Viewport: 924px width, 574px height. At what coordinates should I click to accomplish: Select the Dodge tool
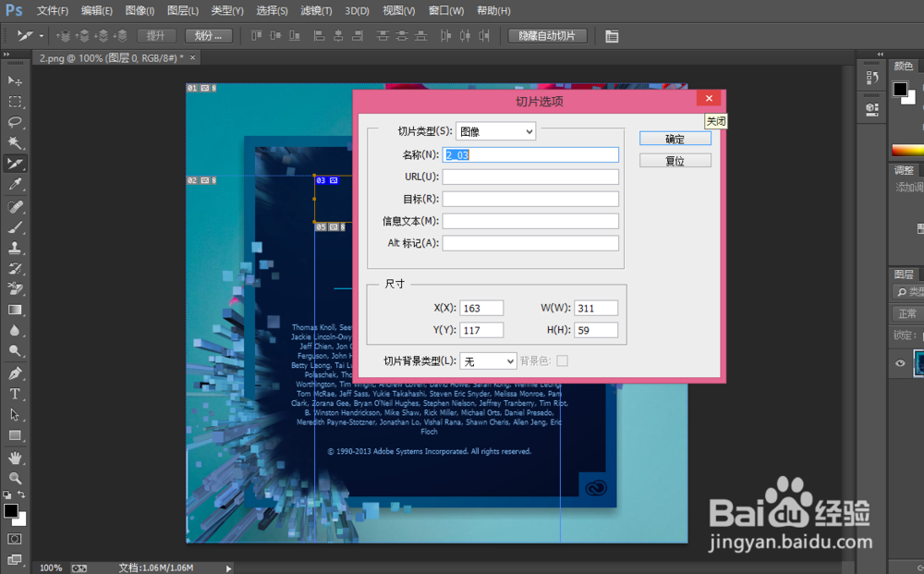point(15,350)
